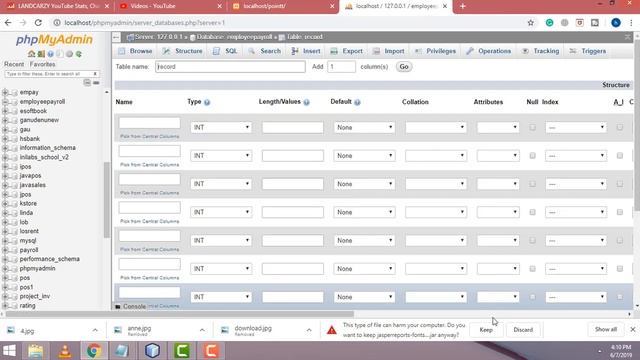This screenshot has width=640, height=360.
Task: Bookmark this page with star icon
Action: [x=531, y=23]
